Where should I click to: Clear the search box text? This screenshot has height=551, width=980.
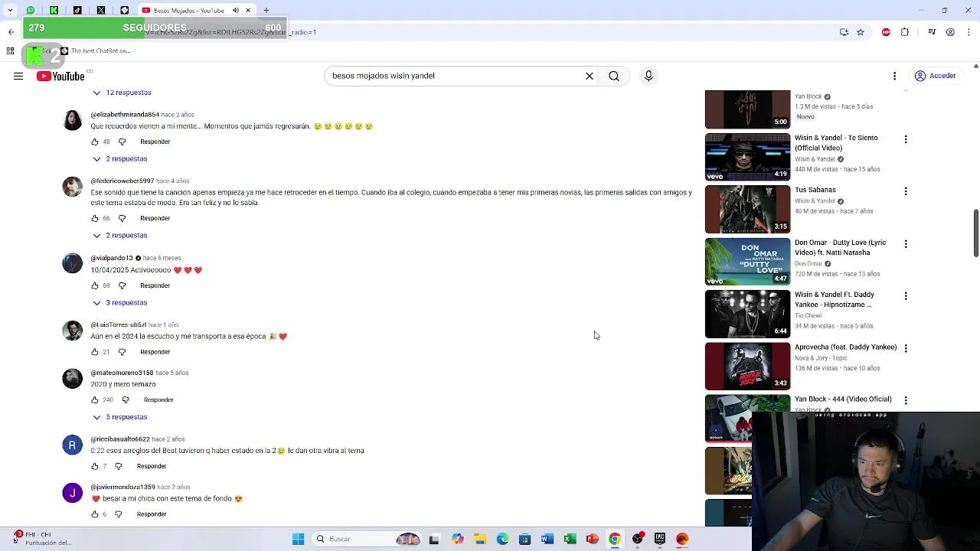(x=590, y=76)
